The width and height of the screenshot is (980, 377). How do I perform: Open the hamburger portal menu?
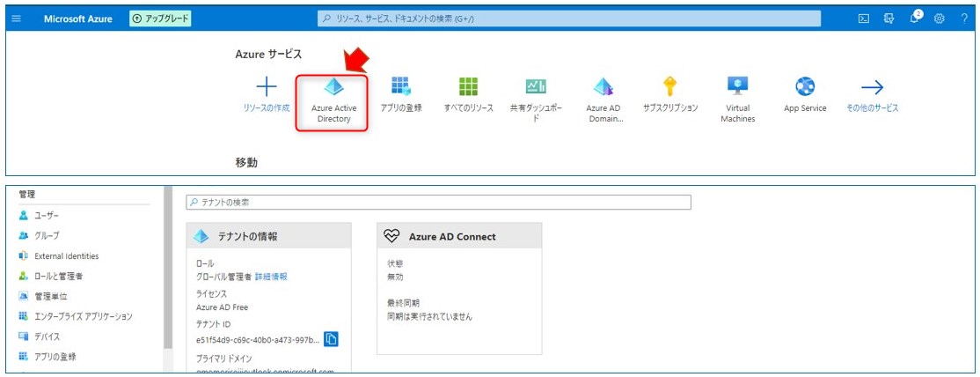[16, 18]
